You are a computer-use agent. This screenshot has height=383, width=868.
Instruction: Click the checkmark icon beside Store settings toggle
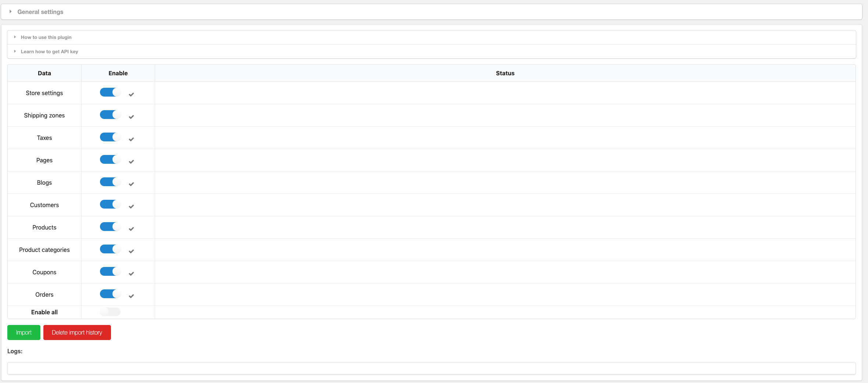point(131,94)
